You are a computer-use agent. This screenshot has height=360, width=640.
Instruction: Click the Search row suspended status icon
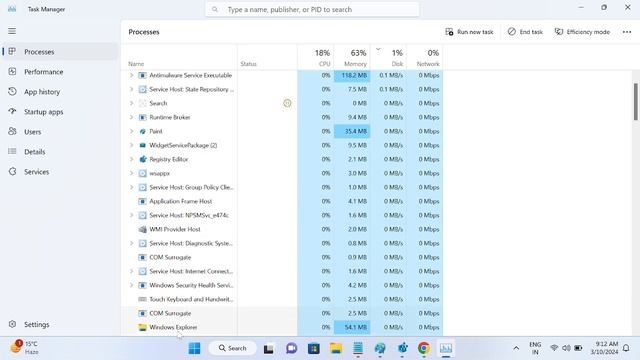[287, 103]
